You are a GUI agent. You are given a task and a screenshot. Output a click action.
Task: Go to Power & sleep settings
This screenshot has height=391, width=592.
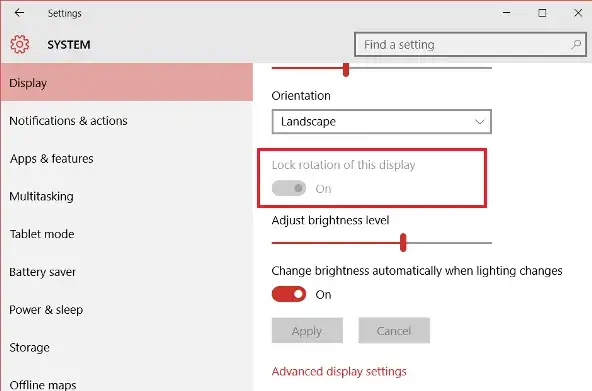click(x=127, y=309)
